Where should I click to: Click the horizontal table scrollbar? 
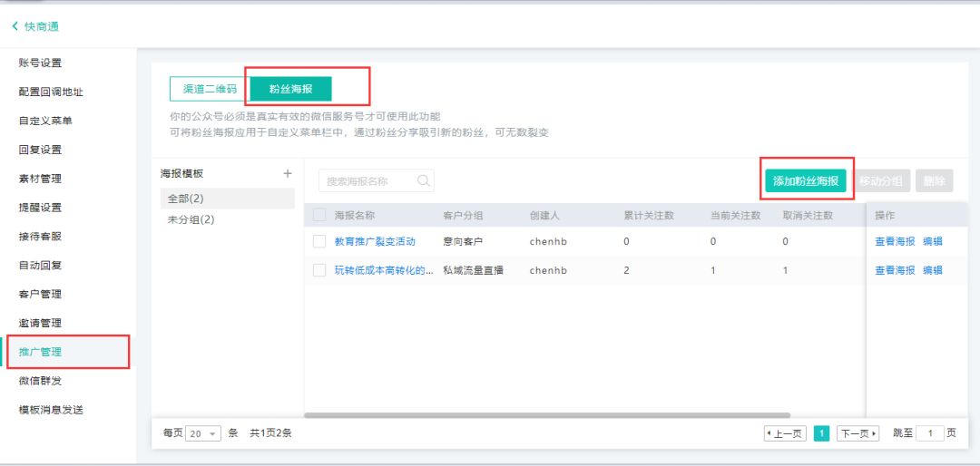pyautogui.click(x=581, y=415)
